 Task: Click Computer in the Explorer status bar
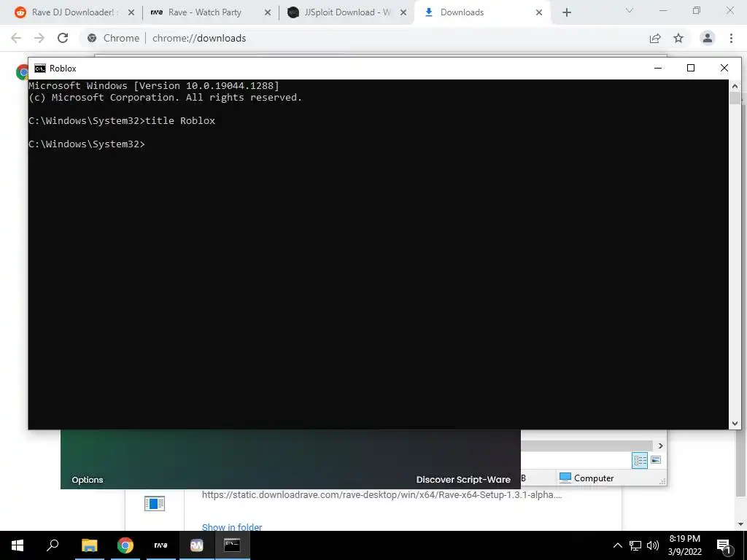587,478
